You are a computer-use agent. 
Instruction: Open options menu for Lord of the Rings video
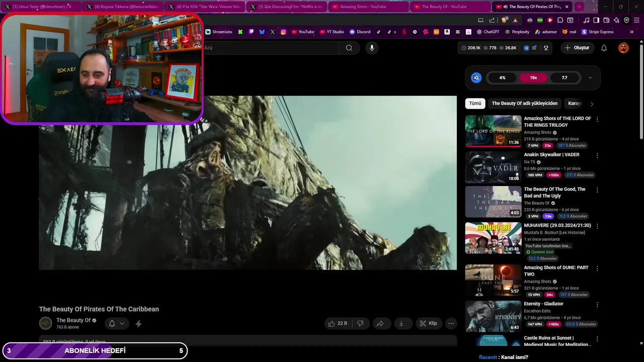(597, 119)
